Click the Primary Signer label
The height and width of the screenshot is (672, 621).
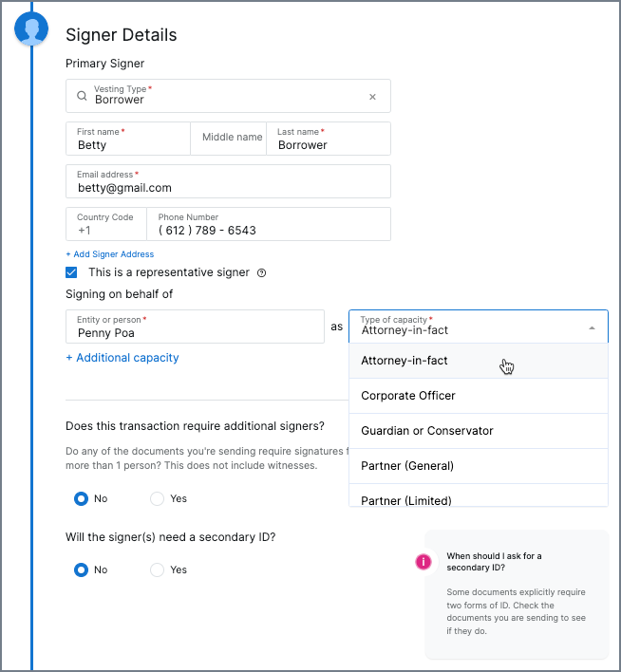point(105,64)
